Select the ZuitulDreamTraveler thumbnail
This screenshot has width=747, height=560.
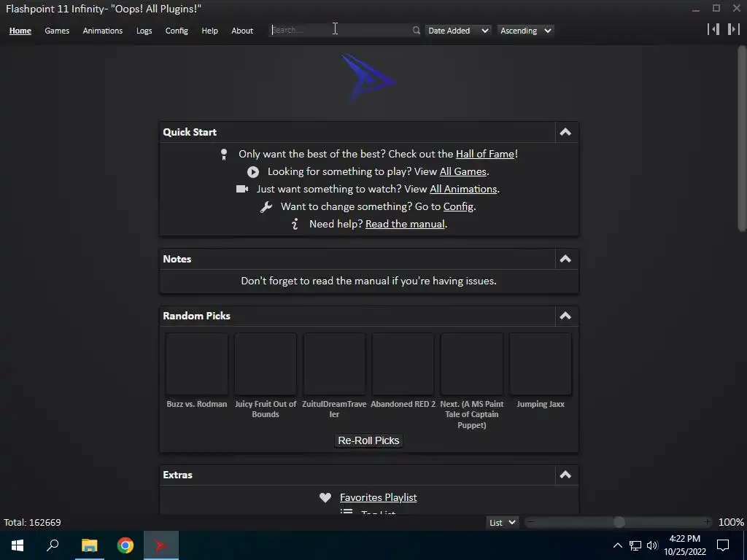[334, 365]
